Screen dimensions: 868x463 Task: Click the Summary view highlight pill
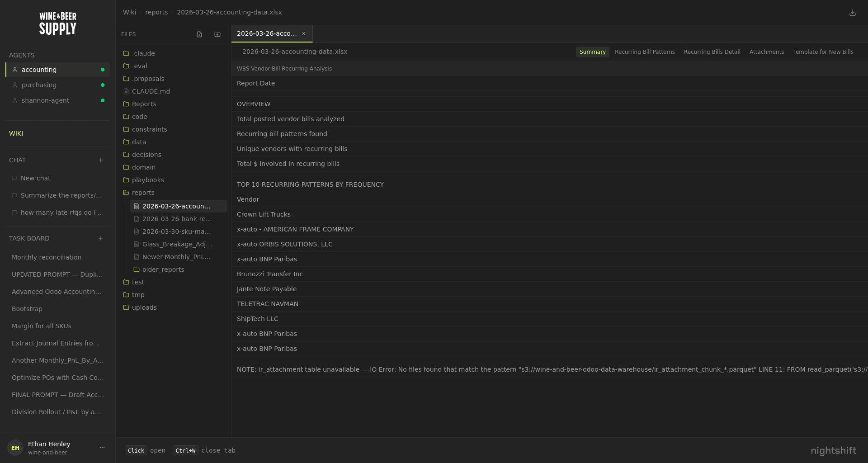[x=592, y=52]
